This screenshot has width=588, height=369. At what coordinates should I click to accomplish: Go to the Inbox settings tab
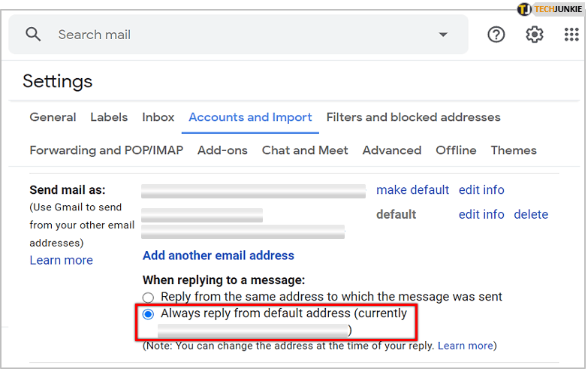158,117
